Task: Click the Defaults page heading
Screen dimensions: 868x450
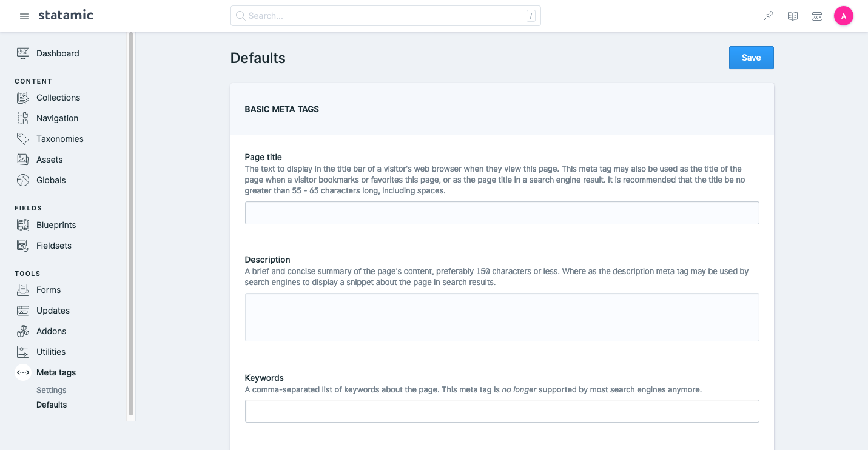Action: coord(258,58)
